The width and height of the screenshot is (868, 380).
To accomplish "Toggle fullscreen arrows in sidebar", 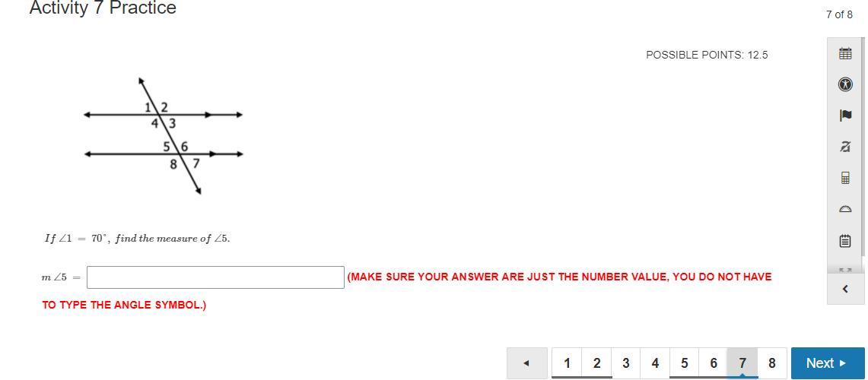I will click(844, 269).
